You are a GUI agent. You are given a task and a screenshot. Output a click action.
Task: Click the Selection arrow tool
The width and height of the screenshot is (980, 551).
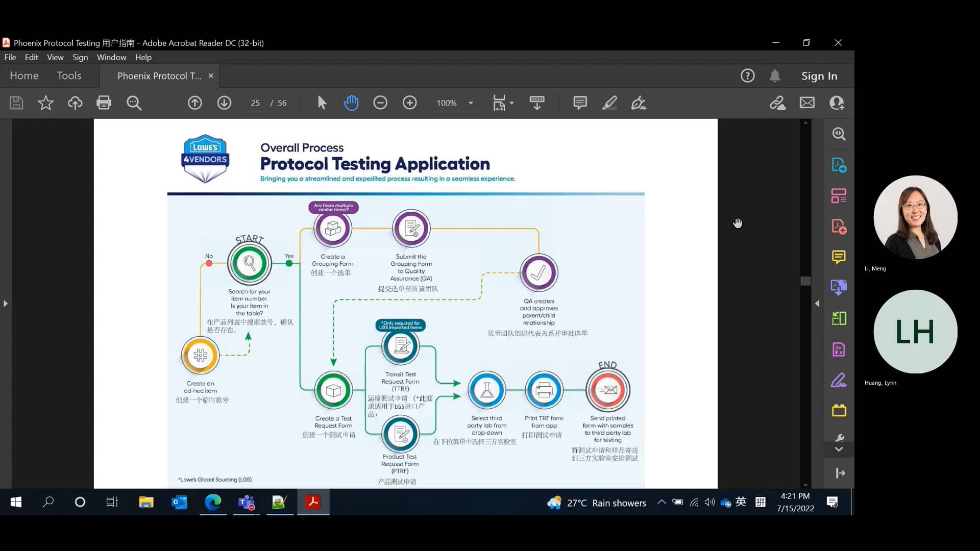[322, 103]
